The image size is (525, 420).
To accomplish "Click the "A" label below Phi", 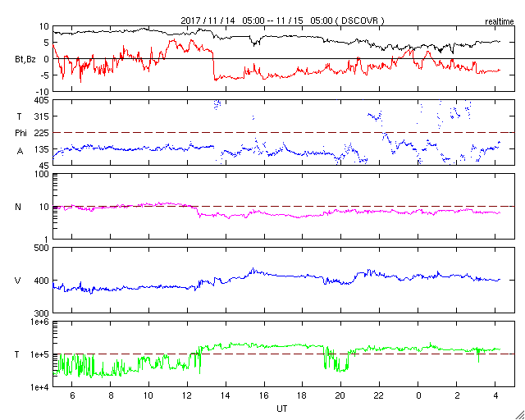I will [21, 152].
